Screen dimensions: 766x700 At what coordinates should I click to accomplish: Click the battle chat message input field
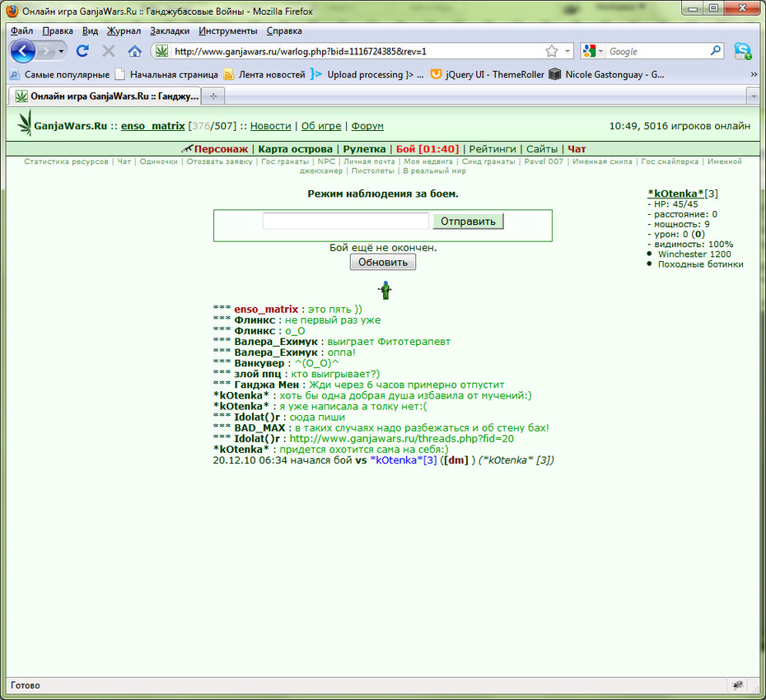346,221
